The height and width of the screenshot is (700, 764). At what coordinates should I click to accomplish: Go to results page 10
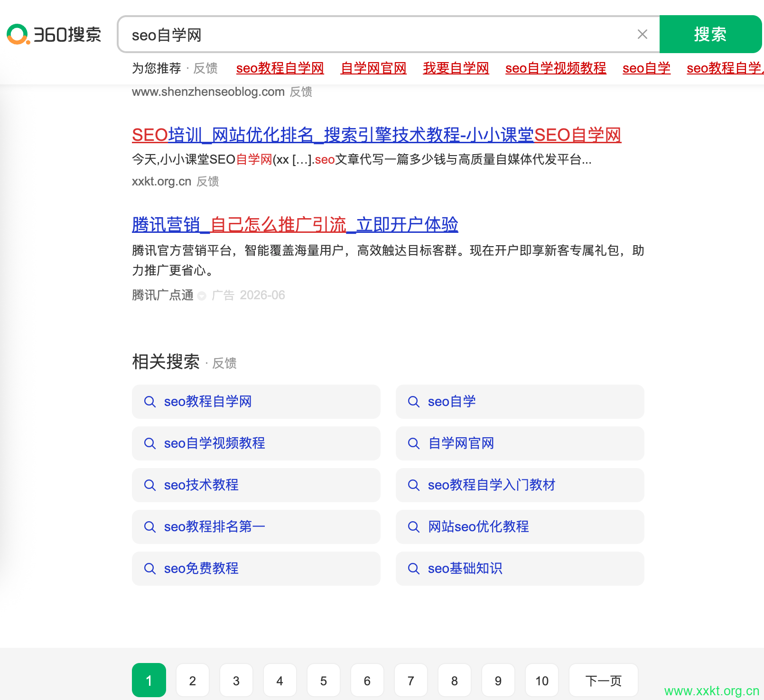point(542,680)
